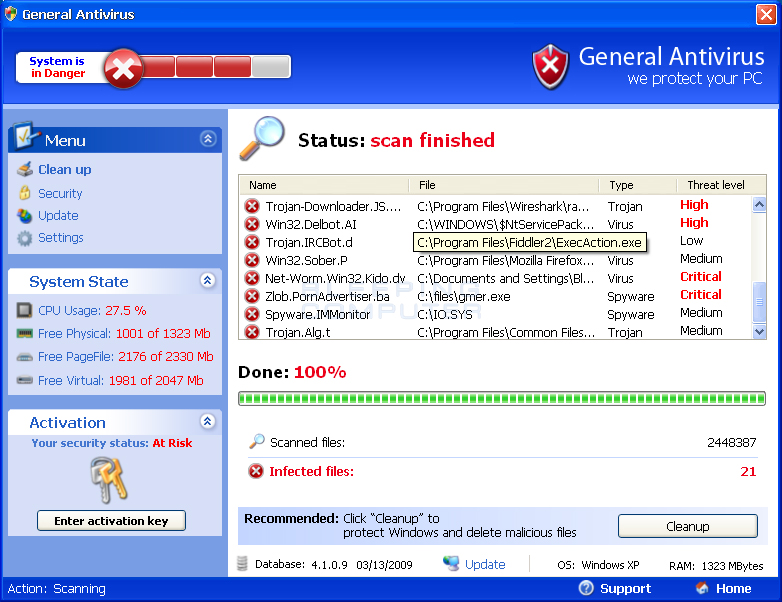
Task: Click the red X beside Win32.Sober.P
Action: pyautogui.click(x=252, y=260)
